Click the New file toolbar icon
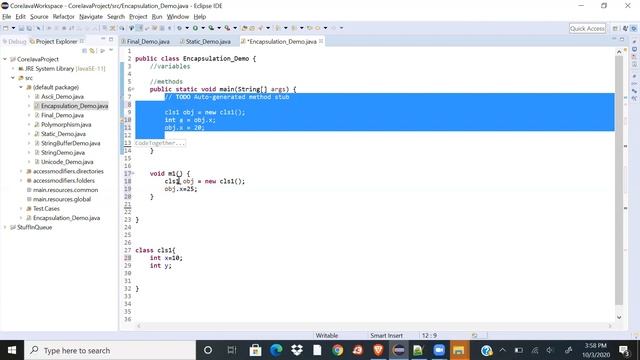This screenshot has width=640, height=360. pos(6,28)
